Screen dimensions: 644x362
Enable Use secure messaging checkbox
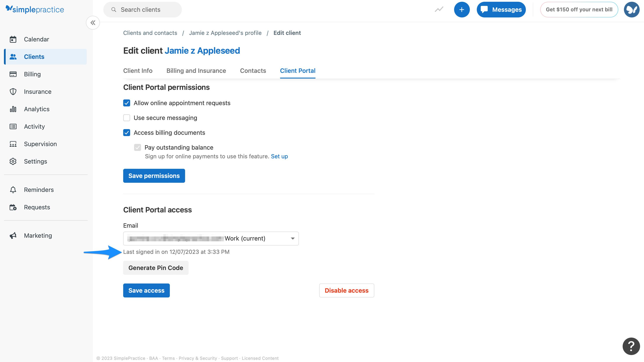click(127, 118)
